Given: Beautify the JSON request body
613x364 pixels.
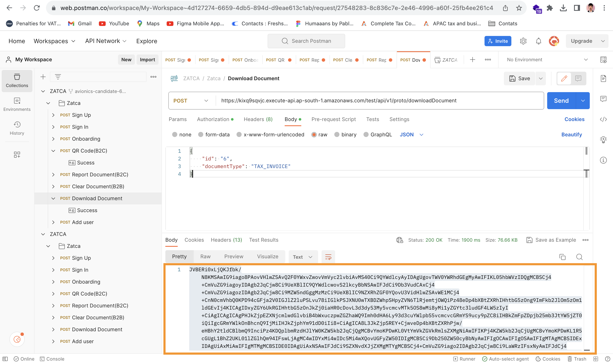Looking at the screenshot, I should coord(571,134).
